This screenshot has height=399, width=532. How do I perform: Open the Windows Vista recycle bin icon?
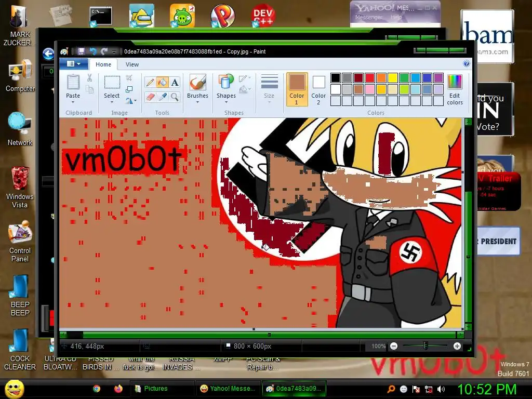20,187
